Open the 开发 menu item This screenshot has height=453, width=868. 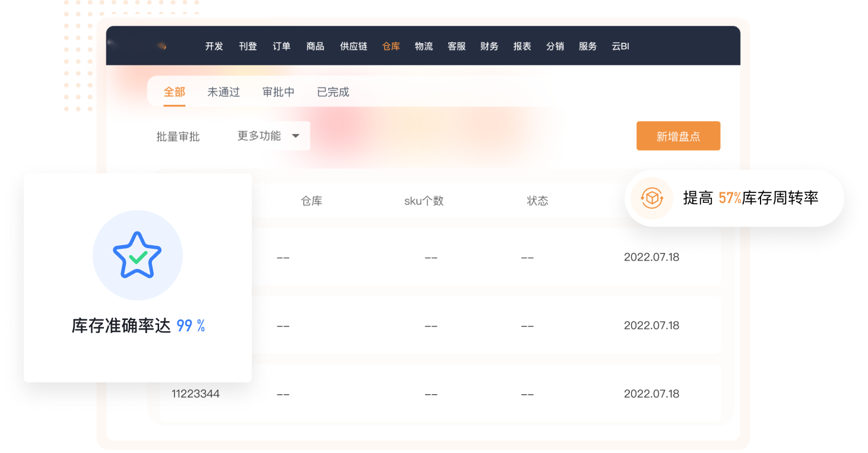(214, 46)
